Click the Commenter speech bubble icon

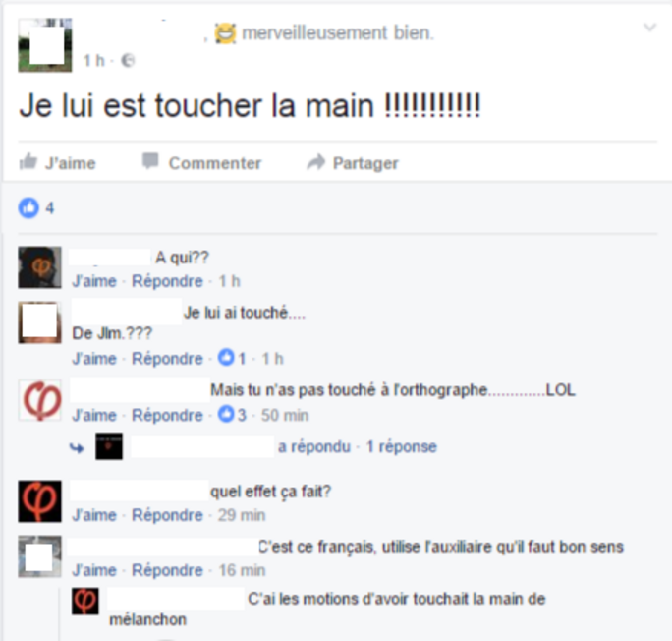coord(150,161)
